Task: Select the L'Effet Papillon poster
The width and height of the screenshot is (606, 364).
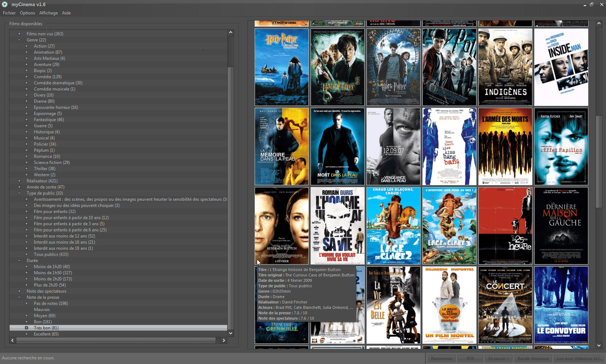Action: 561,146
